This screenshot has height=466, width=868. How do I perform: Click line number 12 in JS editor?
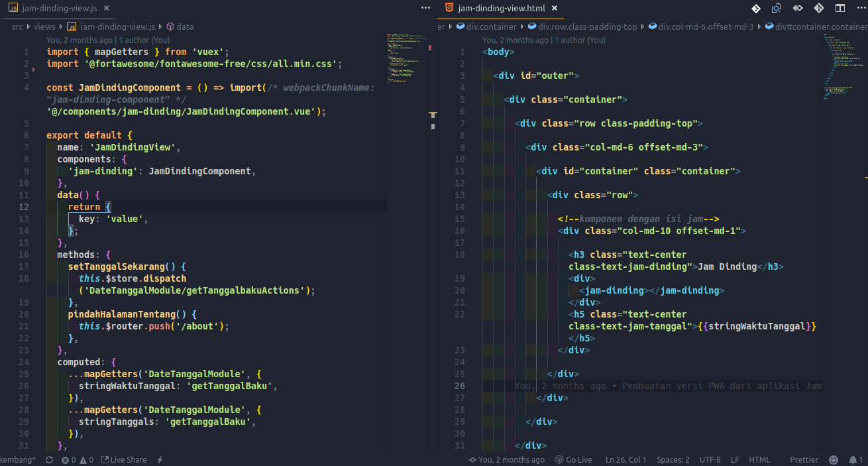[23, 207]
